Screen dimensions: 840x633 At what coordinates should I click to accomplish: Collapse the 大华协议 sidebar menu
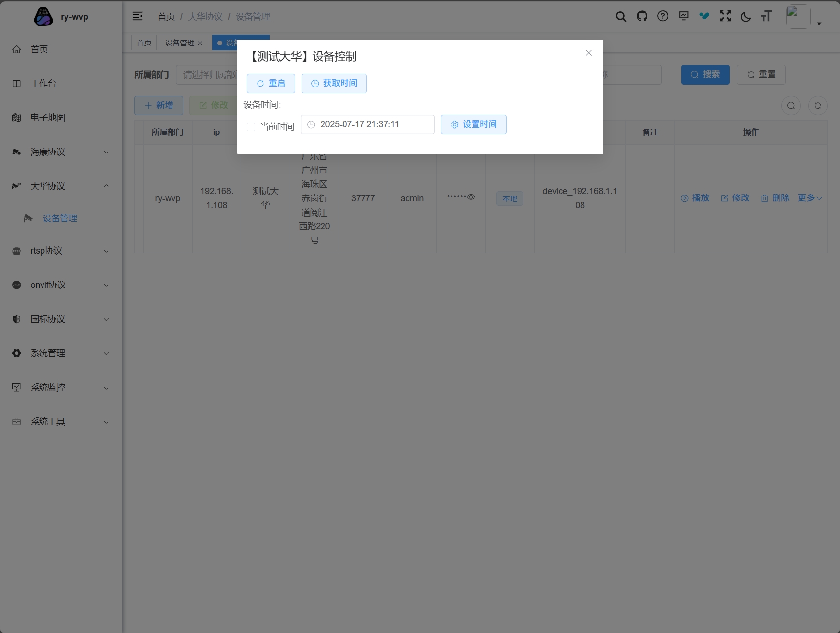(x=61, y=186)
